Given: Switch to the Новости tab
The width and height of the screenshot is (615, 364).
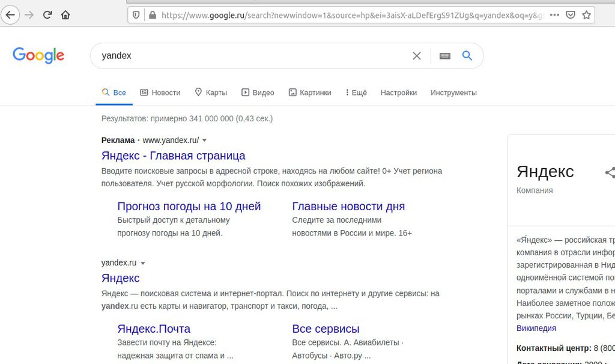Looking at the screenshot, I should [160, 93].
